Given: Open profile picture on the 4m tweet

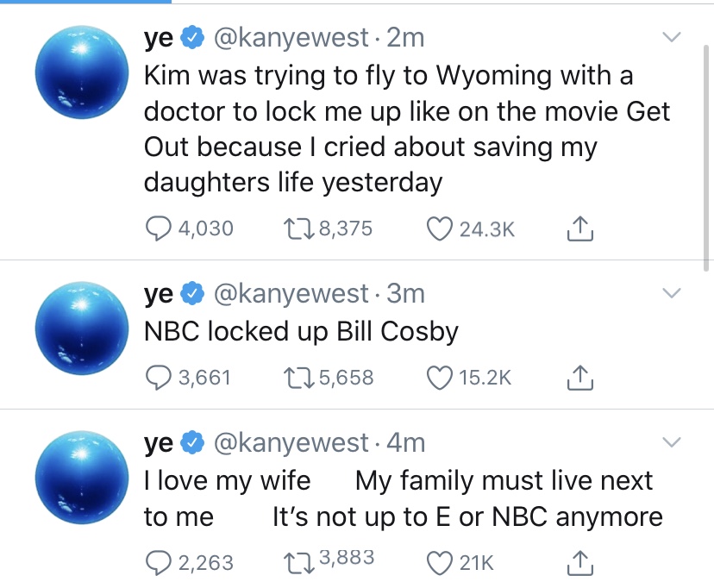Looking at the screenshot, I should coord(82,478).
